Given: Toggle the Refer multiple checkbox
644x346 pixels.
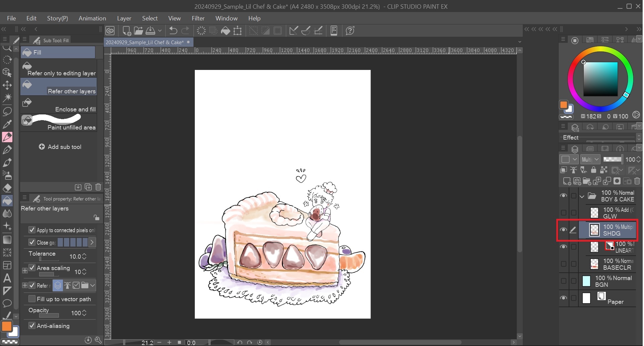Looking at the screenshot, I should [32, 285].
